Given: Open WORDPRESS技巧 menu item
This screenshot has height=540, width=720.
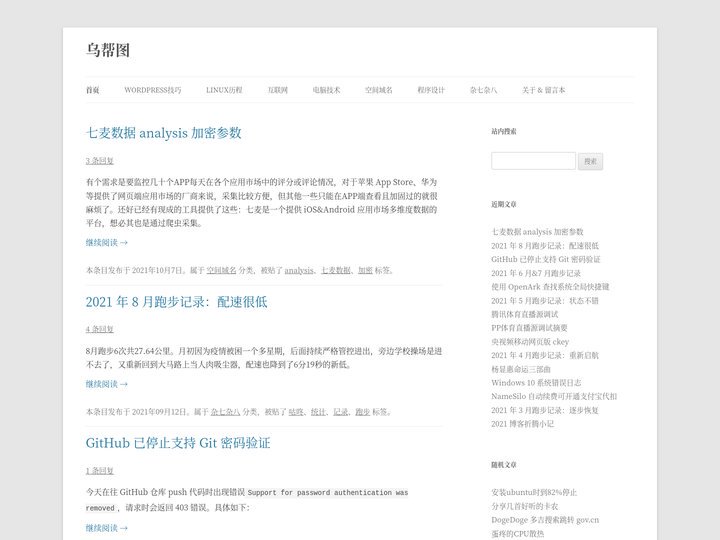Looking at the screenshot, I should (152, 90).
